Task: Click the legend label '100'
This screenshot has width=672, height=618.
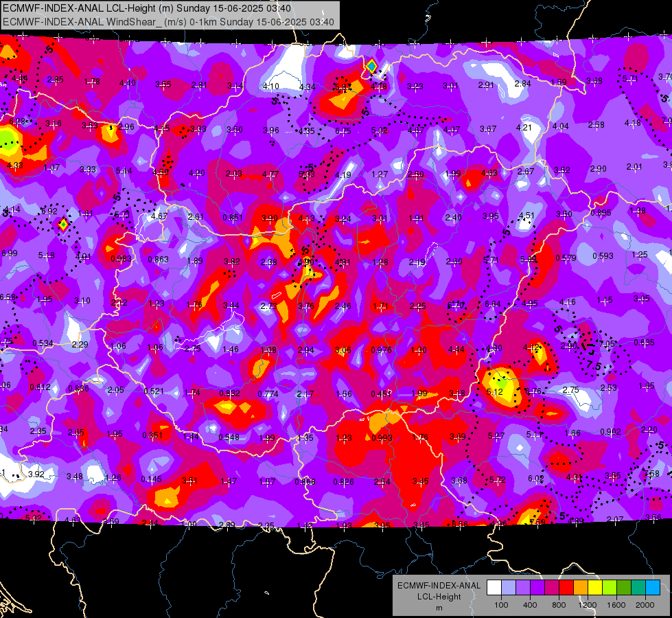Action: coord(501,605)
